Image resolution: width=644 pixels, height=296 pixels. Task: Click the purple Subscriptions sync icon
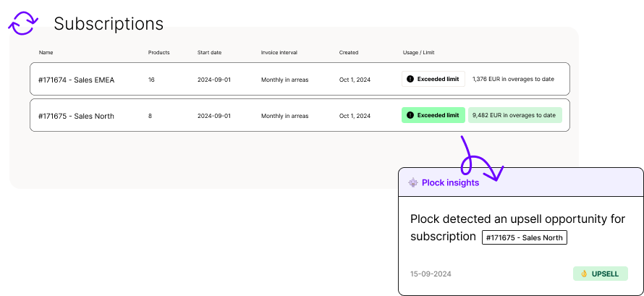click(23, 23)
